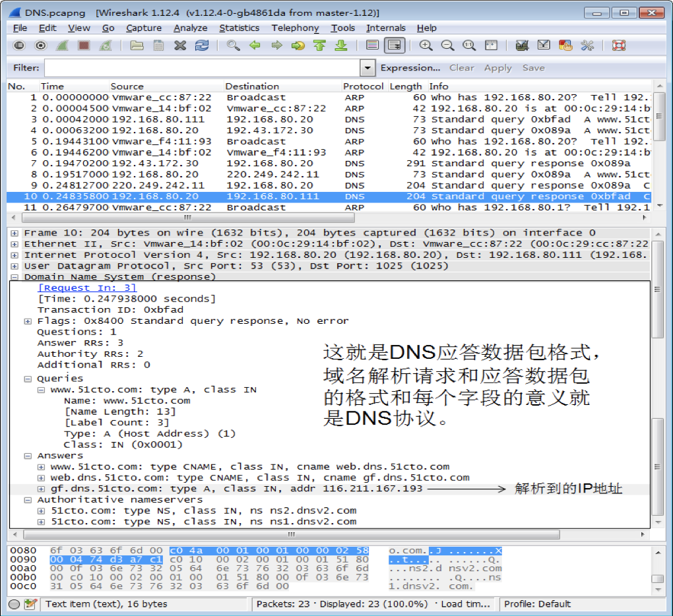Open the Analyze menu
Viewport: 673px width, 616px height.
[190, 28]
